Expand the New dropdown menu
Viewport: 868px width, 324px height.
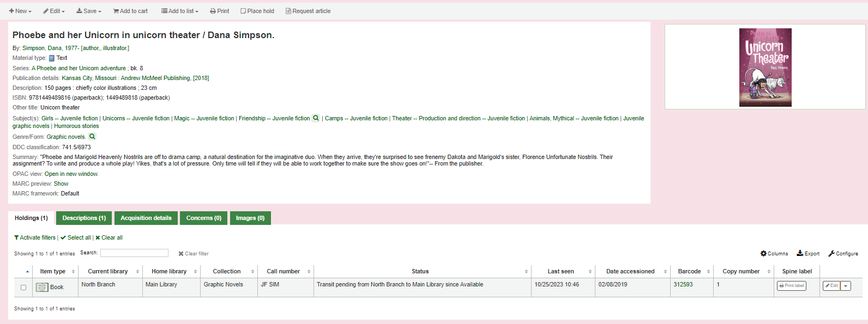(20, 11)
